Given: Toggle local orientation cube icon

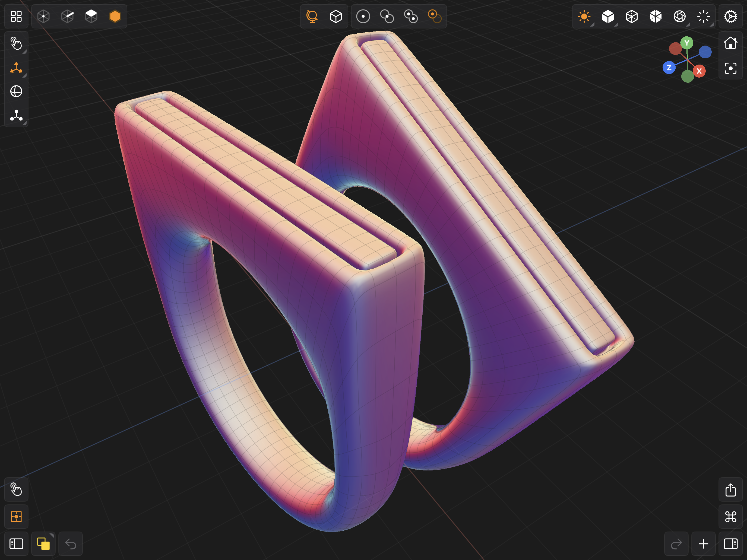Looking at the screenshot, I should pyautogui.click(x=336, y=16).
